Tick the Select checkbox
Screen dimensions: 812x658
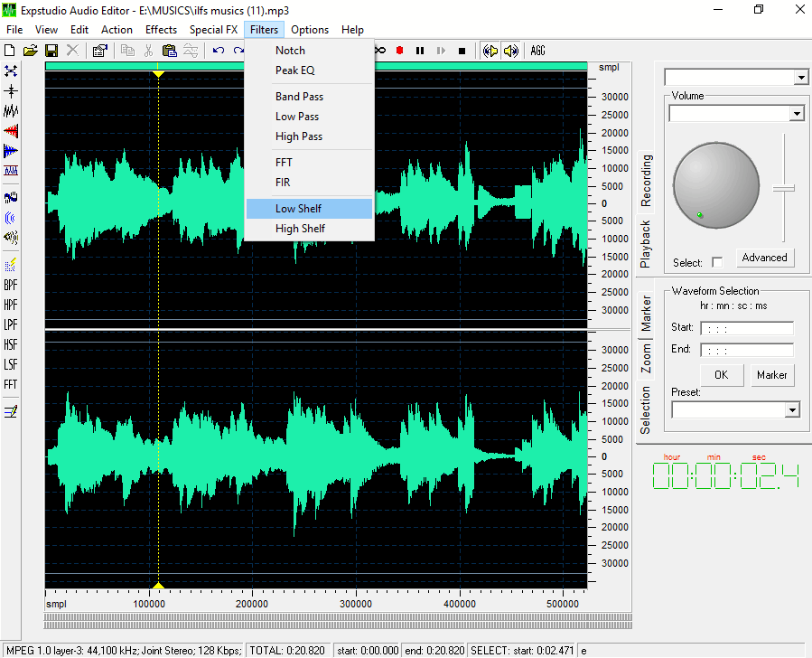[x=717, y=262]
